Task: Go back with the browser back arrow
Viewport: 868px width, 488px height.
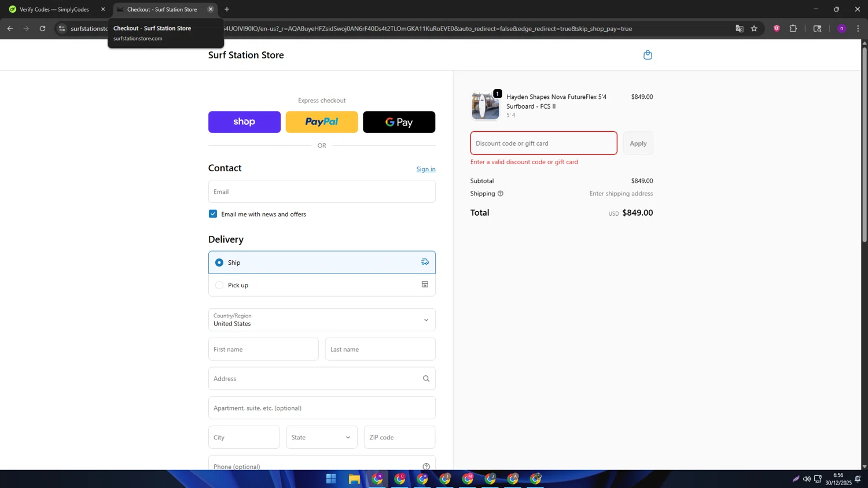Action: 10,28
